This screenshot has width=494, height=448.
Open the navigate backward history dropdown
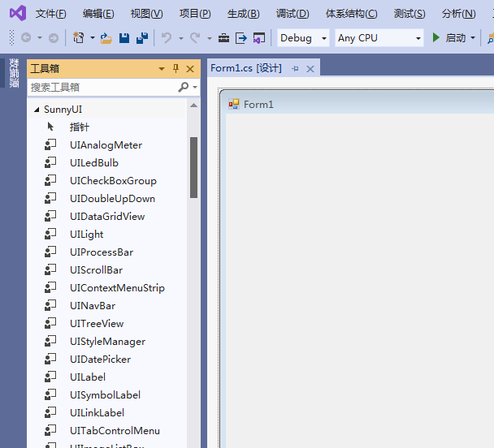(40, 38)
